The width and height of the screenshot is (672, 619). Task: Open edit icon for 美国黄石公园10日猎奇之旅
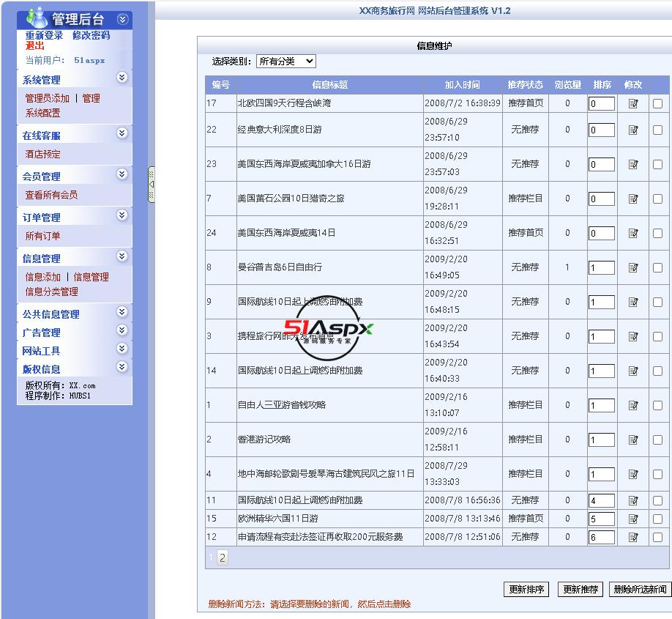point(633,199)
